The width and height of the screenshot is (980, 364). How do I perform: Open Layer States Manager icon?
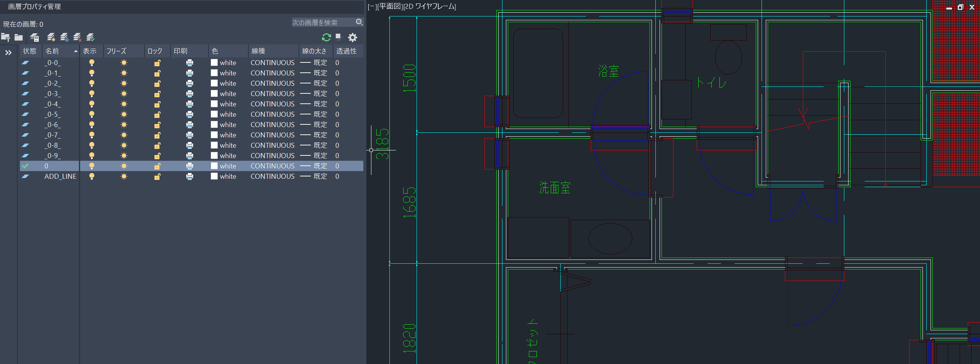coord(34,38)
